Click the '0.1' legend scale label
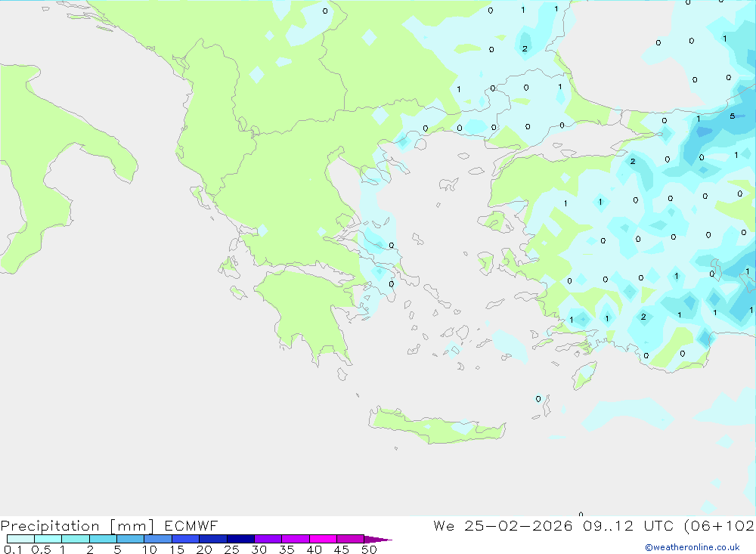This screenshot has height=554, width=756. pyautogui.click(x=13, y=549)
